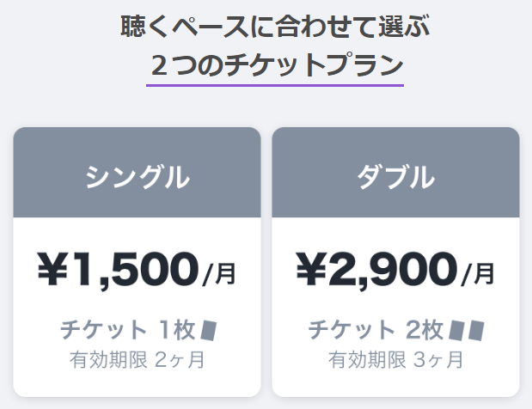
Task: Click the チケット 2枚 label
Action: (376, 330)
